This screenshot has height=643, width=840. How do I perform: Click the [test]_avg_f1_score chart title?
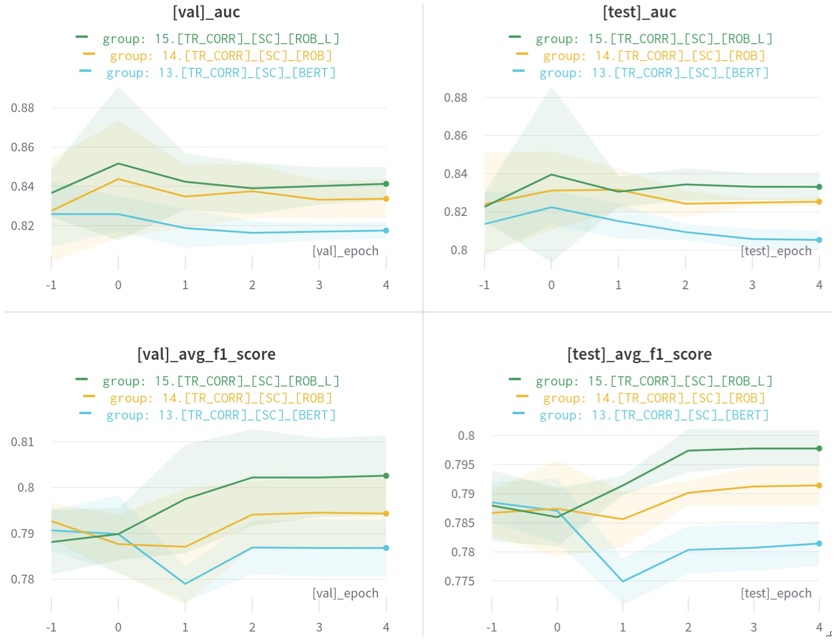639,354
